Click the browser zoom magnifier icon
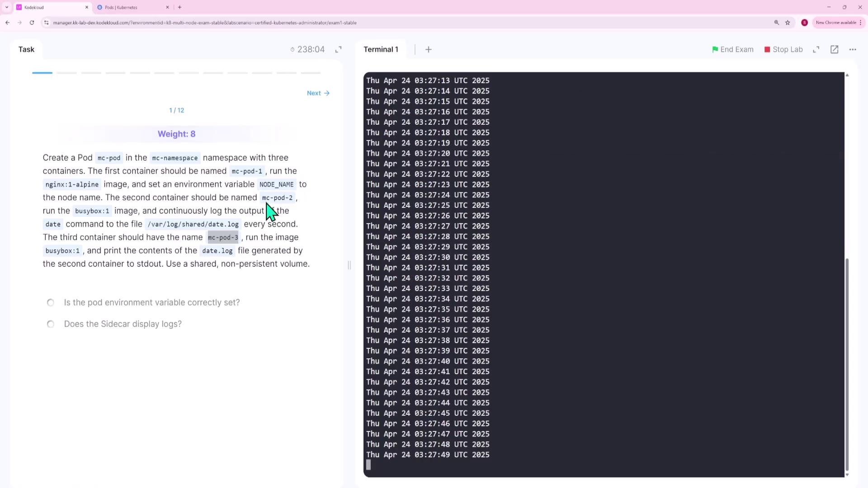868x488 pixels. click(x=777, y=23)
